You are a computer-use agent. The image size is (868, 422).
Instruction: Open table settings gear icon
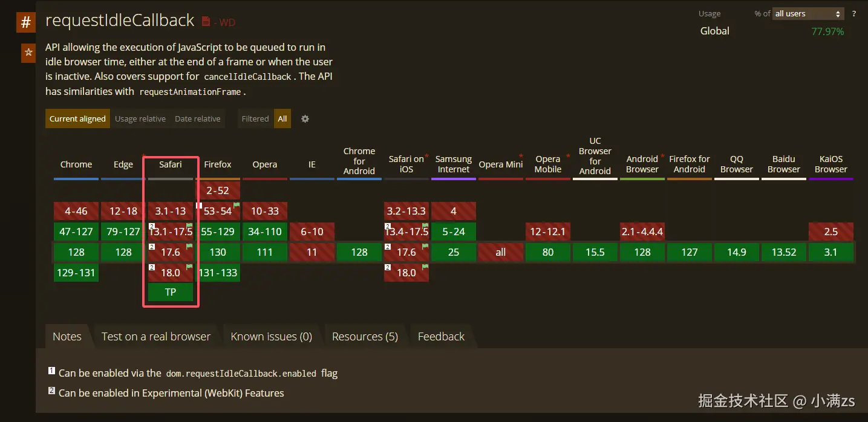(305, 118)
